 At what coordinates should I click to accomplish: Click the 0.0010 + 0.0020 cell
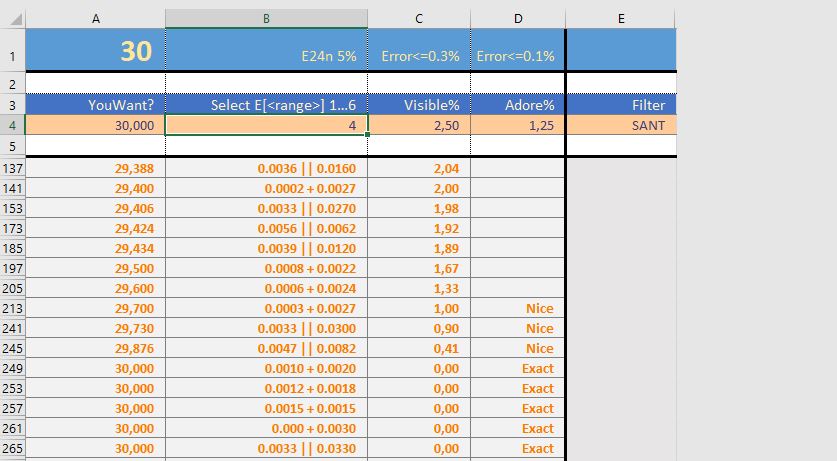point(266,368)
